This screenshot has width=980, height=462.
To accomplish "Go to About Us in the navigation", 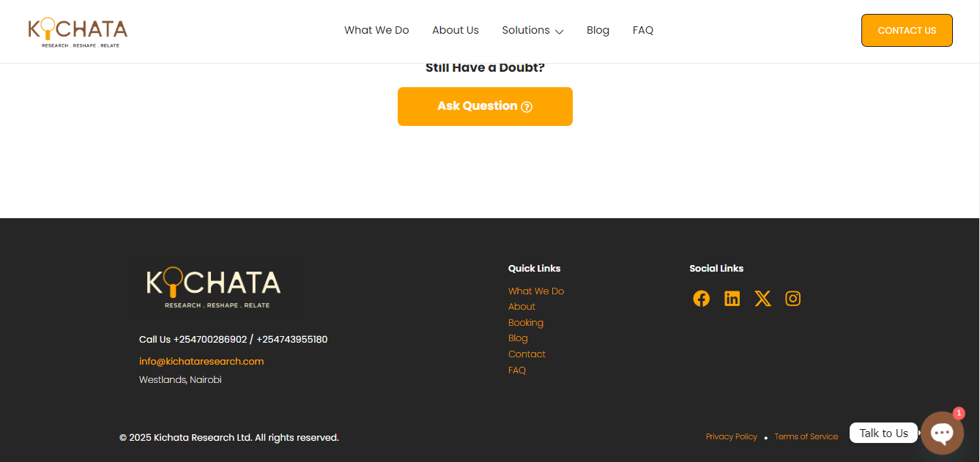I will pos(455,31).
